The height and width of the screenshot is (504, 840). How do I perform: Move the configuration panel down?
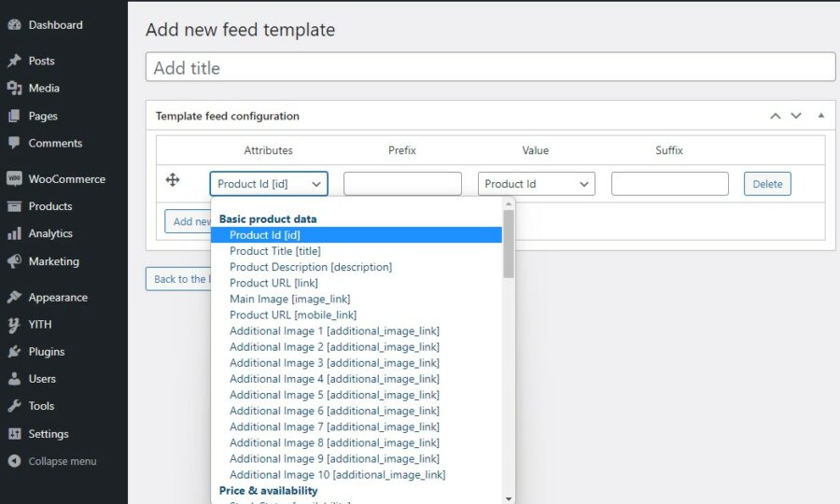point(796,116)
